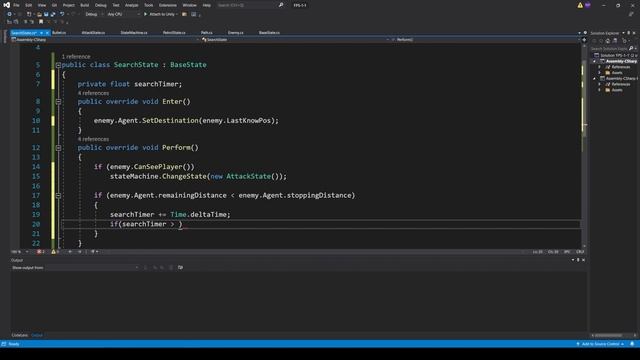The width and height of the screenshot is (640, 360).
Task: Collapse the remainingDistance if-block outline toggle
Action: (x=58, y=196)
